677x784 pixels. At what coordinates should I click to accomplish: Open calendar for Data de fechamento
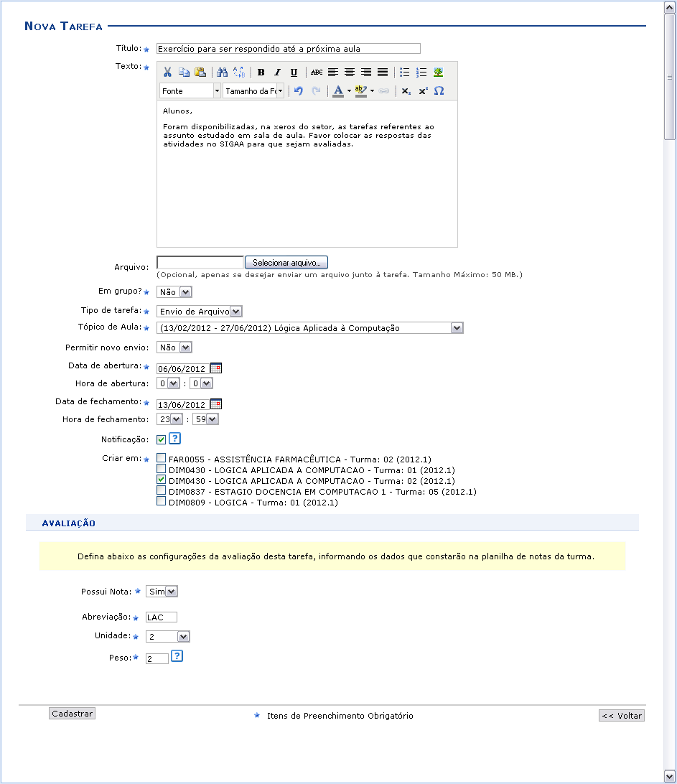click(216, 404)
